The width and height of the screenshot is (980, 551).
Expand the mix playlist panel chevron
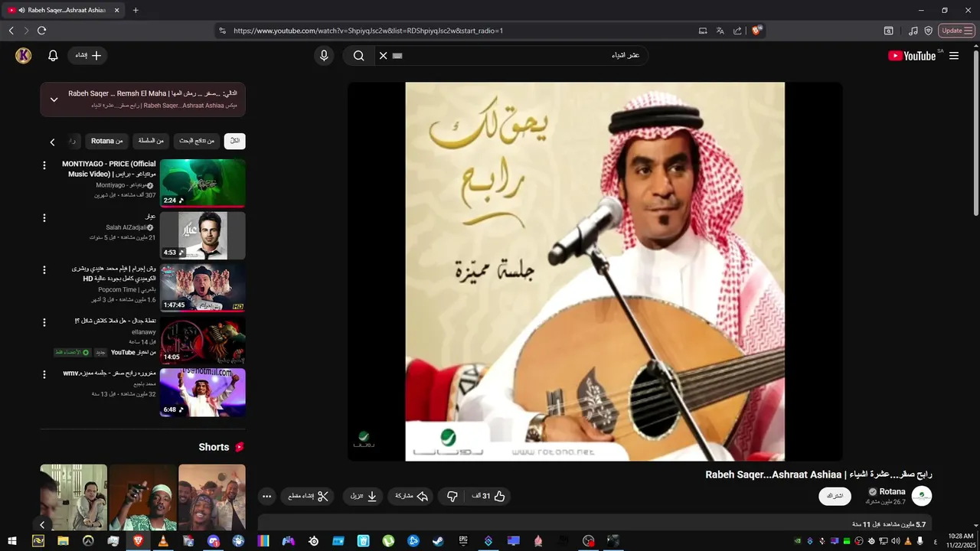pyautogui.click(x=54, y=99)
